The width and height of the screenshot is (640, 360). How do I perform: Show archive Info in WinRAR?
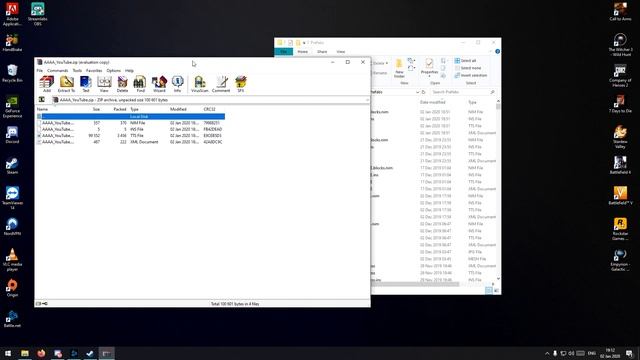178,84
